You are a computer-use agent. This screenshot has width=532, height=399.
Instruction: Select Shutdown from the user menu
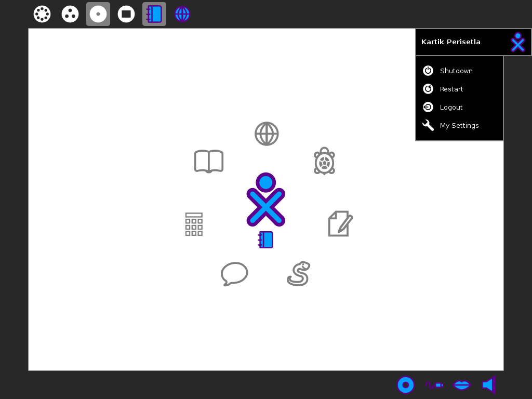(456, 71)
